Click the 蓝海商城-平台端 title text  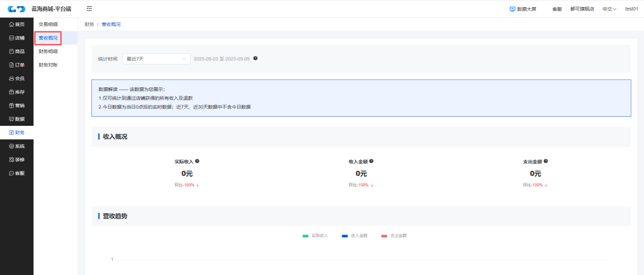pyautogui.click(x=51, y=9)
